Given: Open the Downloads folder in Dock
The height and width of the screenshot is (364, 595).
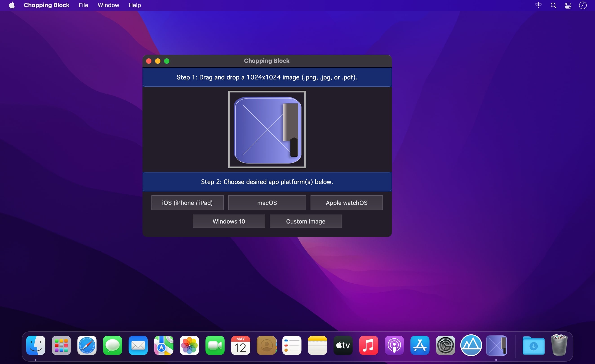Looking at the screenshot, I should [x=533, y=345].
